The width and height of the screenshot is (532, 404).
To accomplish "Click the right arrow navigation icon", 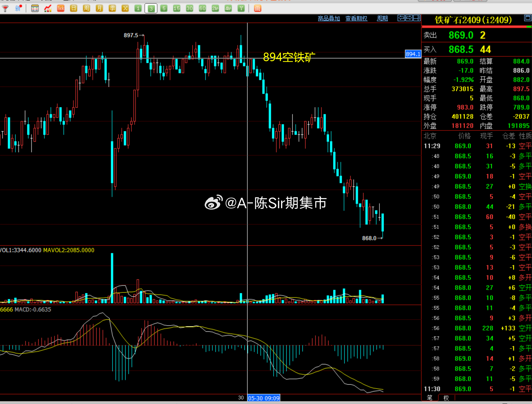I will tap(409, 18).
